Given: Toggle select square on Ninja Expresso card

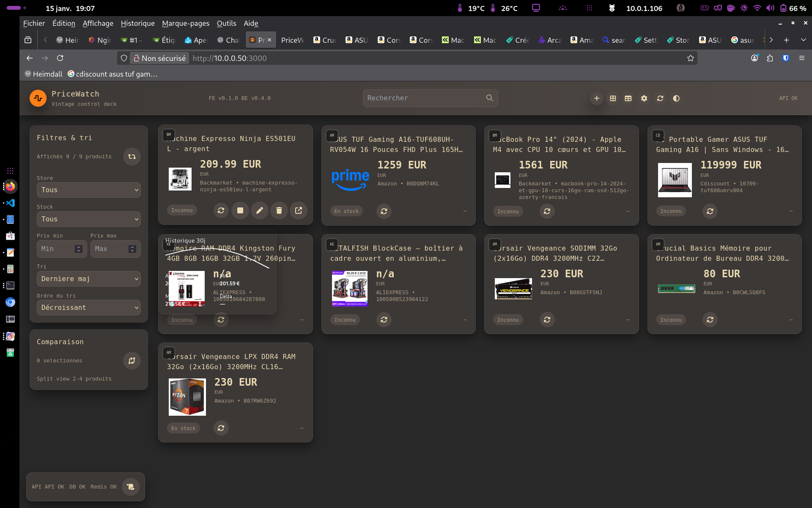Looking at the screenshot, I should coord(240,210).
